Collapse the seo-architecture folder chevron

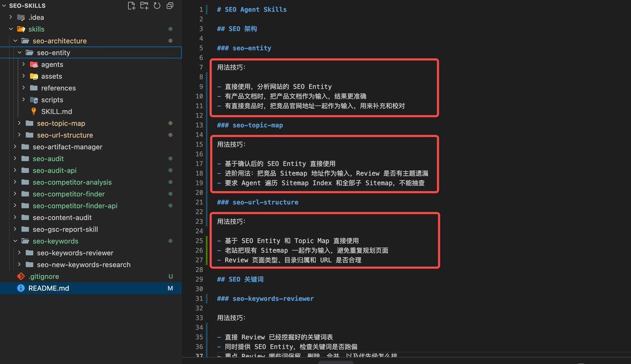[x=15, y=41]
